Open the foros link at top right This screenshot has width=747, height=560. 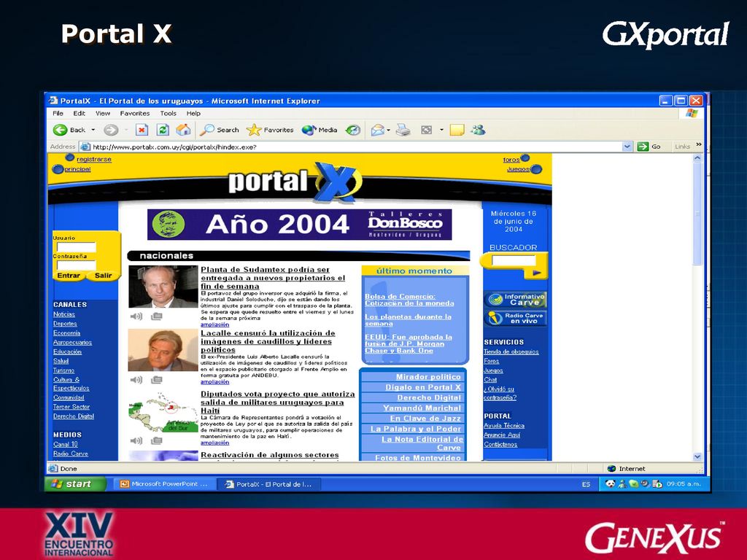tap(511, 160)
